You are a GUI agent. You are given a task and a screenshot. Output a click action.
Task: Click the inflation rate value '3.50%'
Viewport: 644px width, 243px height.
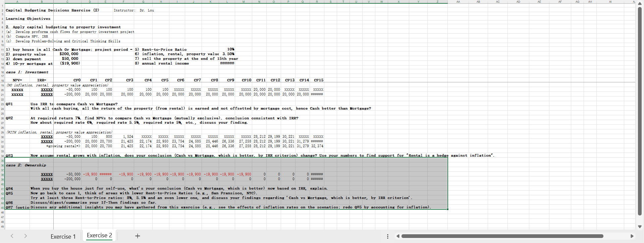coord(228,54)
